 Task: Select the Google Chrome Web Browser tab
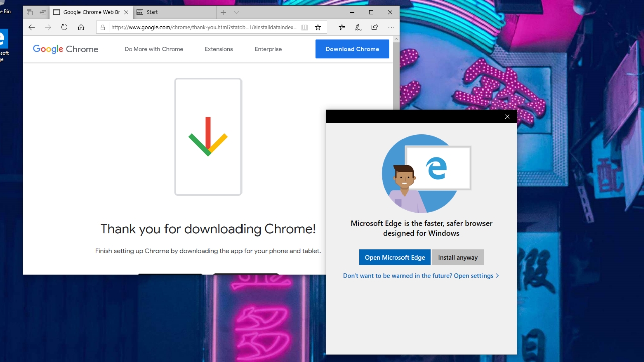(x=88, y=12)
